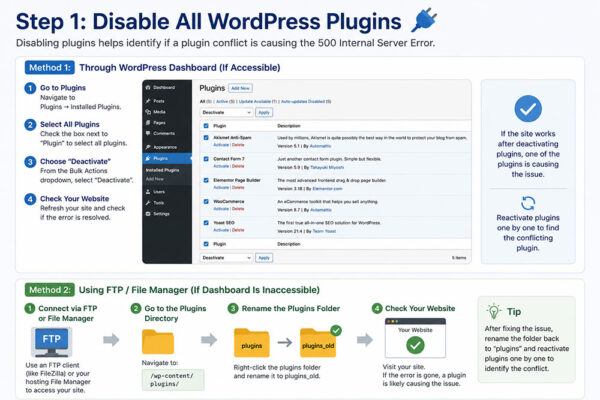
Task: Select the Update Available filter
Action: [x=258, y=101]
